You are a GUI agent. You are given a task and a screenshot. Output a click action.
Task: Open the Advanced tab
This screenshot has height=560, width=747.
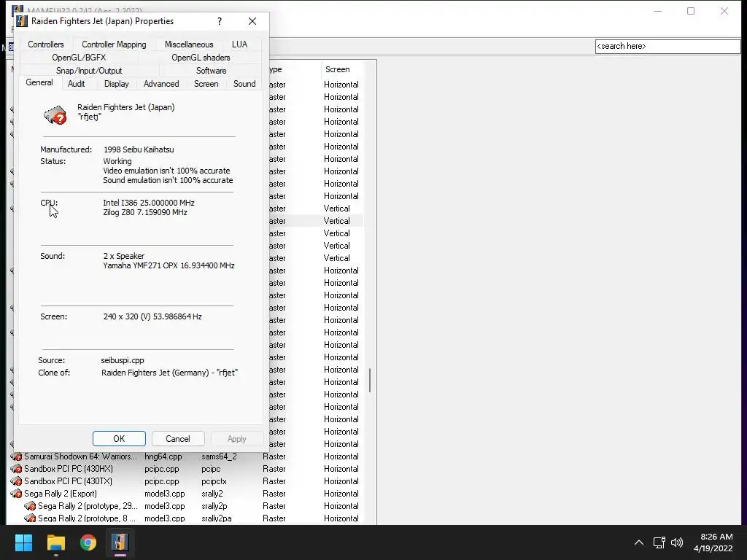tap(161, 84)
